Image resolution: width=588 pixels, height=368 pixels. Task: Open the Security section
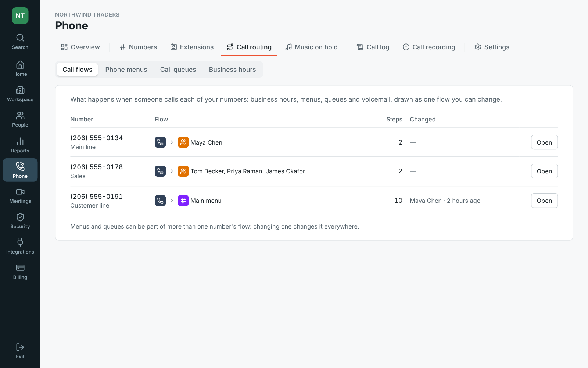(20, 221)
